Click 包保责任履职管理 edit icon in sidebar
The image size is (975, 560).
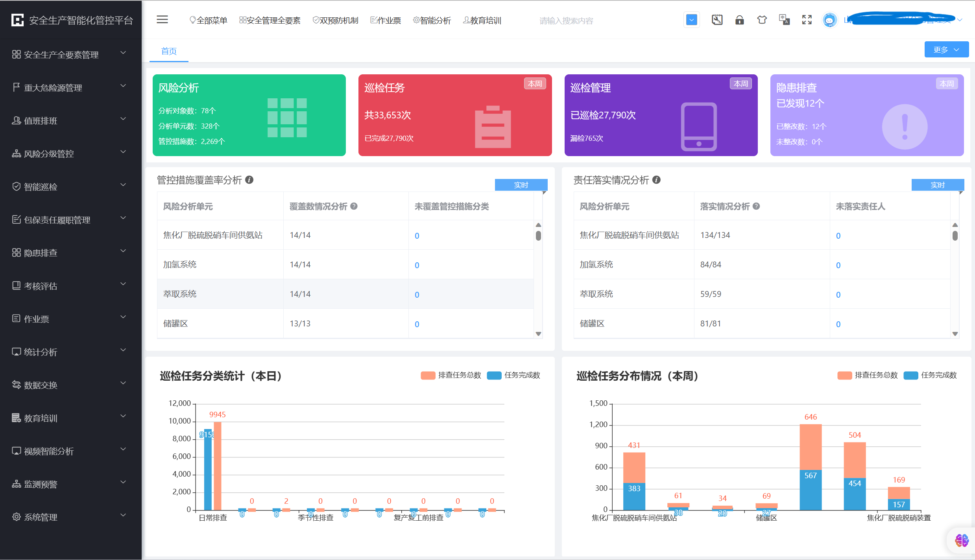(16, 219)
